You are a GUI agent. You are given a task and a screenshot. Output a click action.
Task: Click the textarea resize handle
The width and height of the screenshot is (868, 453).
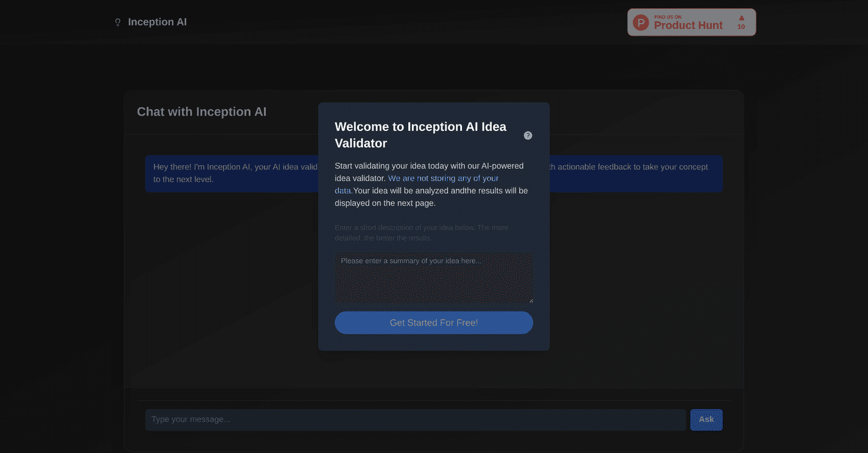[x=530, y=300]
